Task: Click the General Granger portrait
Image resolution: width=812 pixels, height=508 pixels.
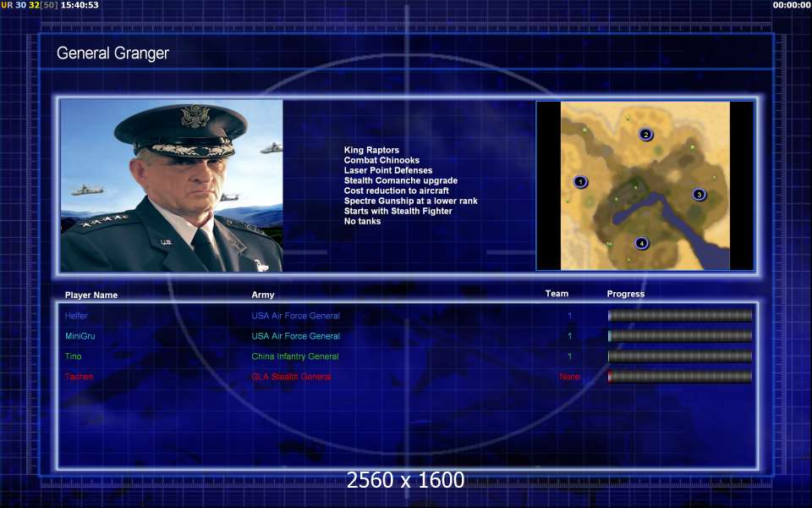Action: 172,185
